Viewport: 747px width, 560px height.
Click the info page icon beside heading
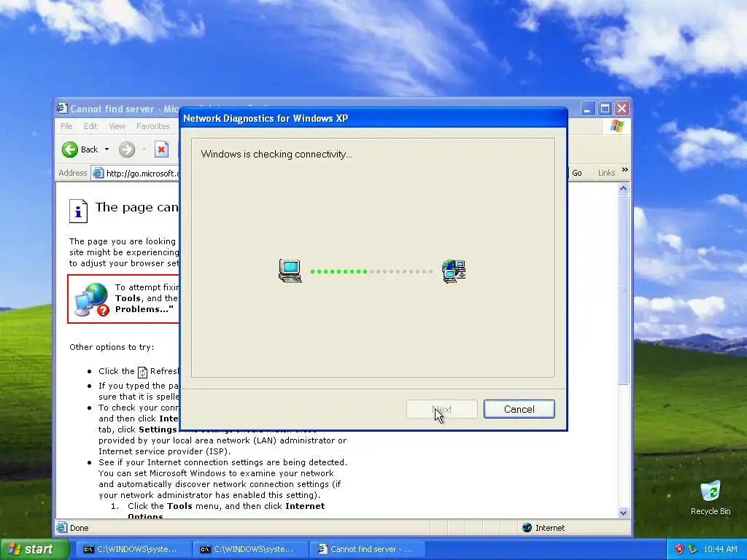pyautogui.click(x=78, y=211)
